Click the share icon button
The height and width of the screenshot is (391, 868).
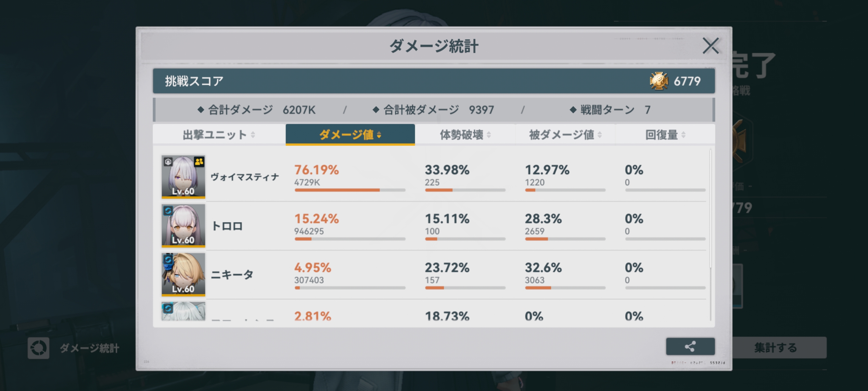(x=690, y=347)
